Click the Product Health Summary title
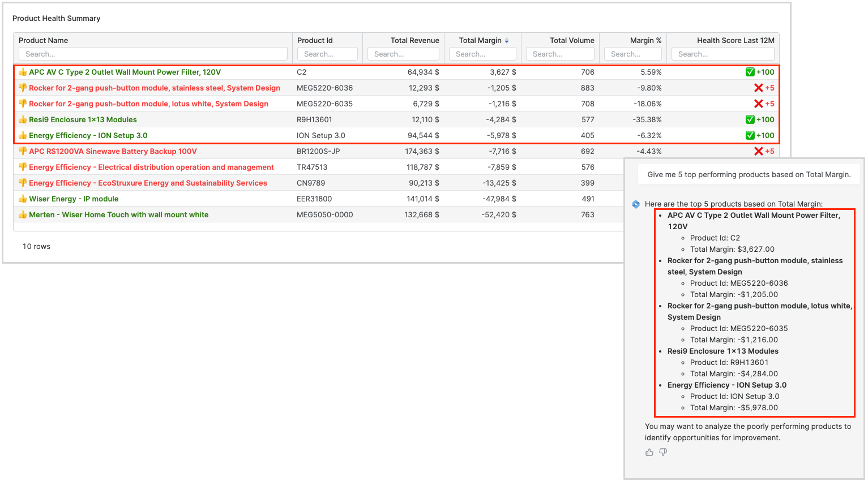Viewport: 868px width, 481px height. coord(57,18)
